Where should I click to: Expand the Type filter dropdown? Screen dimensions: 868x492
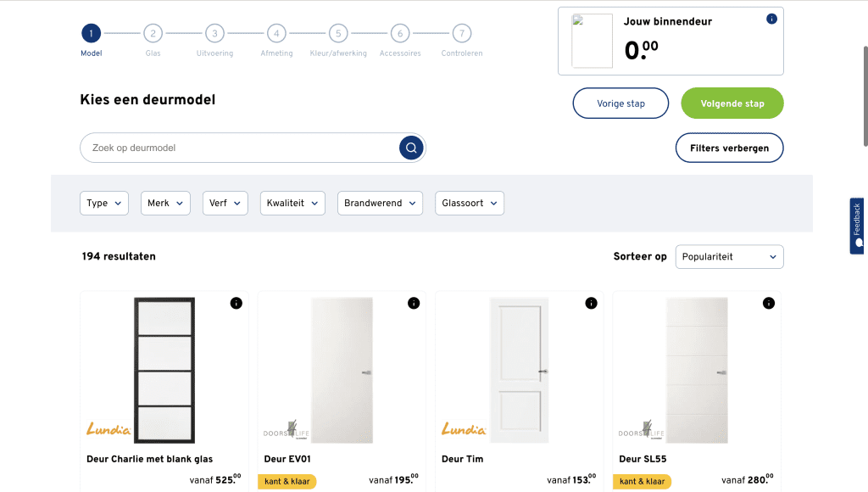(104, 204)
